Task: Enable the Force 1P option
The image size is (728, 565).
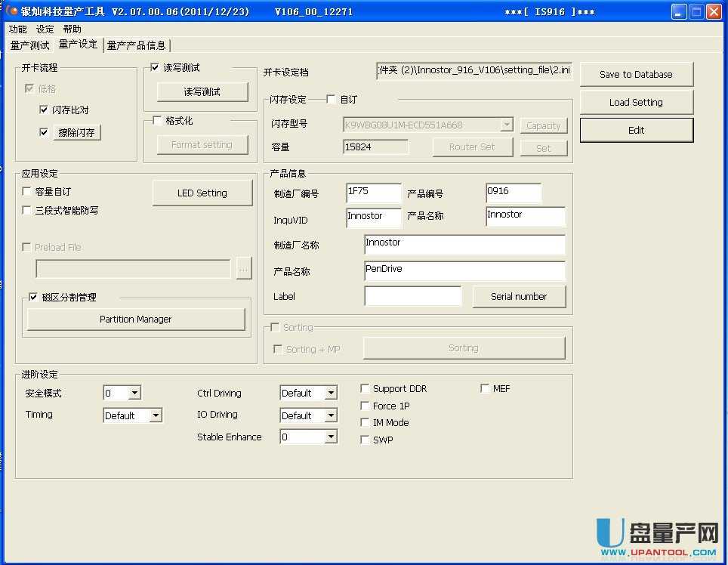Action: (366, 406)
